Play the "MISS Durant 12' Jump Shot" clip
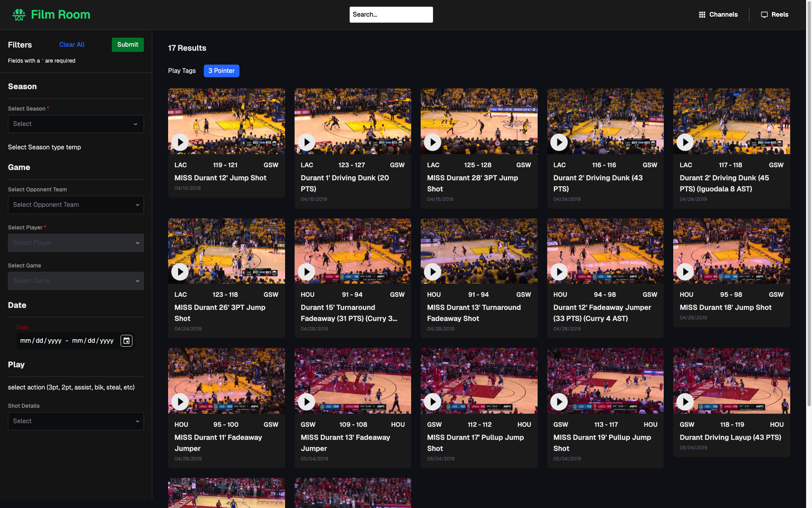The width and height of the screenshot is (812, 508). coord(180,142)
